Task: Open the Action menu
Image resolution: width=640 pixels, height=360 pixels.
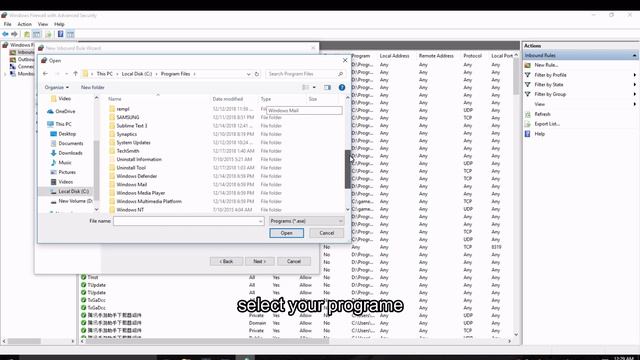Action: pyautogui.click(x=24, y=24)
